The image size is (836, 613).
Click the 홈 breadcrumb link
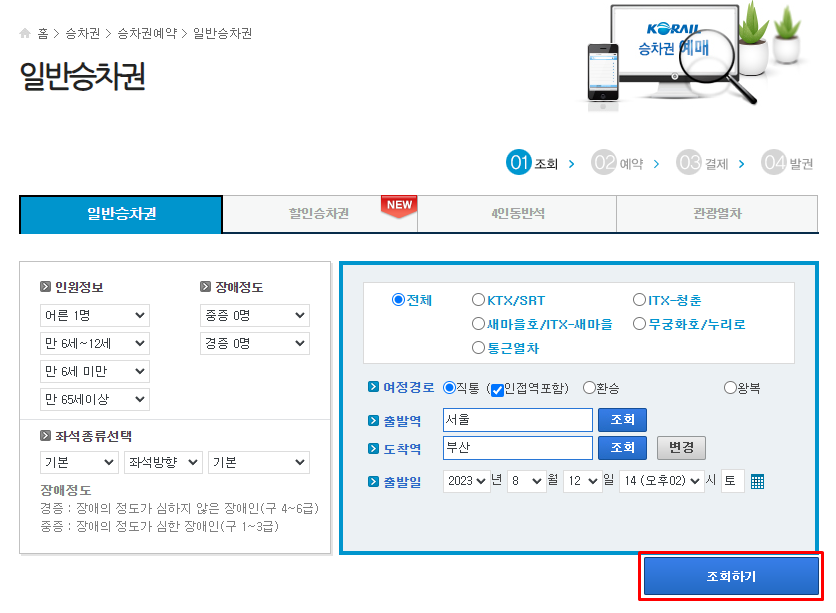(43, 34)
